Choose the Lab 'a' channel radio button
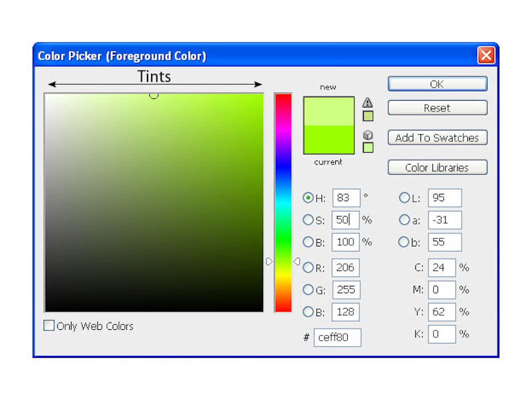532x399 pixels. point(404,220)
